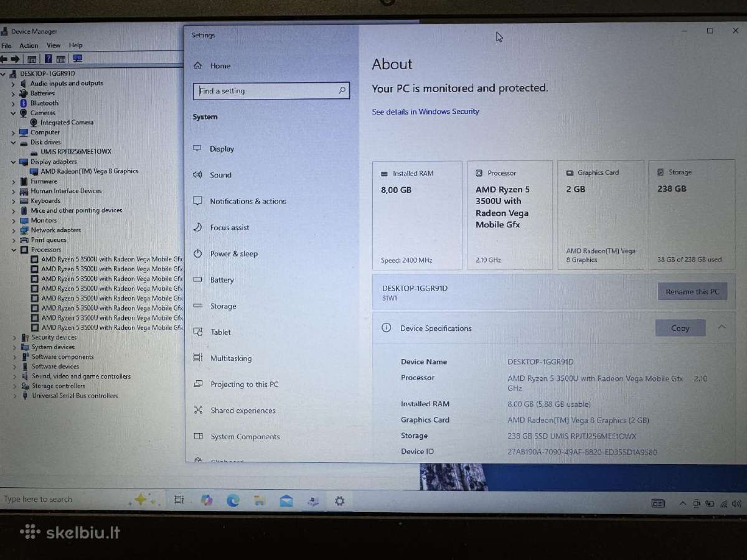Select DESKTOP-1GGR91D root node in tree
Screen dimensions: 747x560
[x=47, y=73]
